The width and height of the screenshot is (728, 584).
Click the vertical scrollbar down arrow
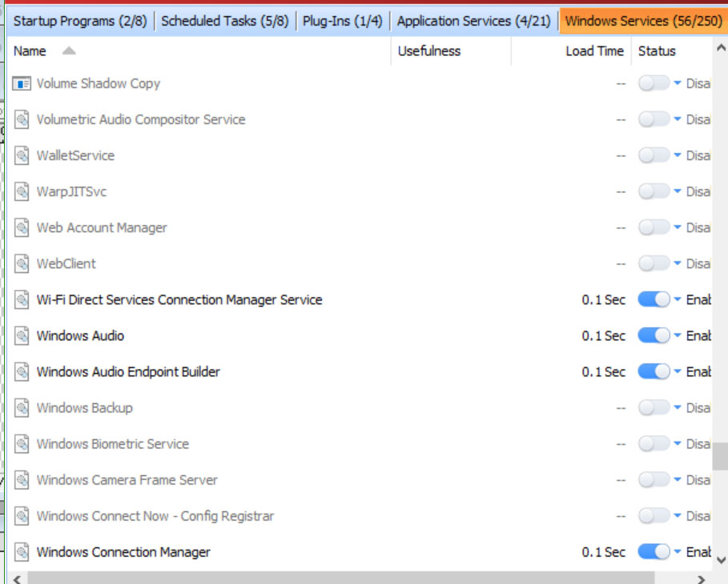tap(721, 560)
